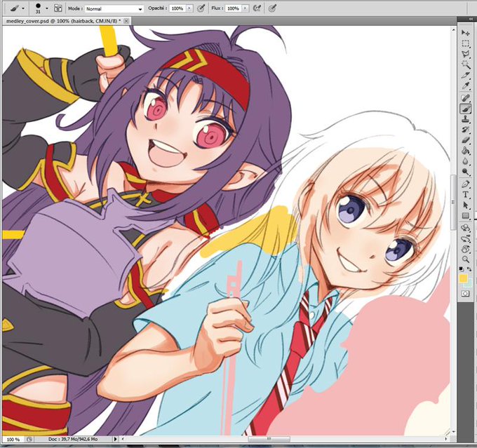The height and width of the screenshot is (448, 477).
Task: Toggle tablet pressure controls size
Action: coord(272,8)
